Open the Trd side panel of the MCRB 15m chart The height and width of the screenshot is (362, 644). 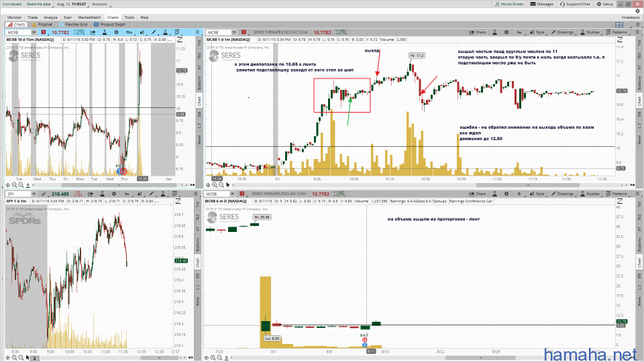[199, 42]
